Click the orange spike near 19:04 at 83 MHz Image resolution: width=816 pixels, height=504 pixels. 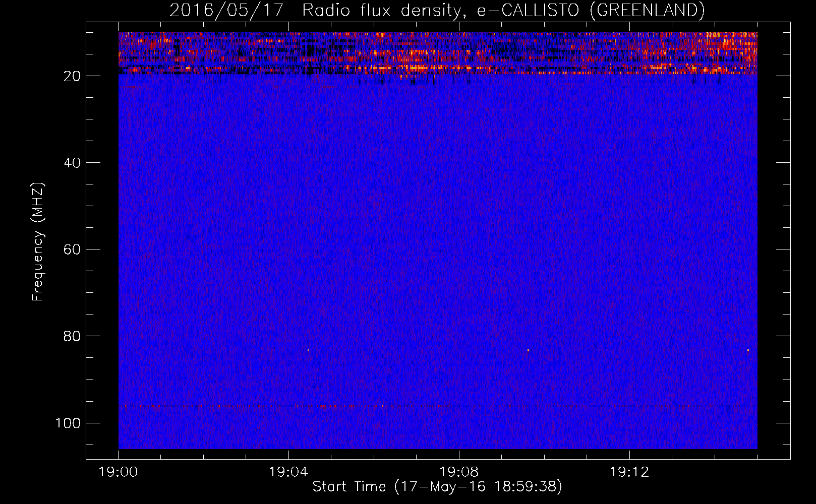pos(308,350)
